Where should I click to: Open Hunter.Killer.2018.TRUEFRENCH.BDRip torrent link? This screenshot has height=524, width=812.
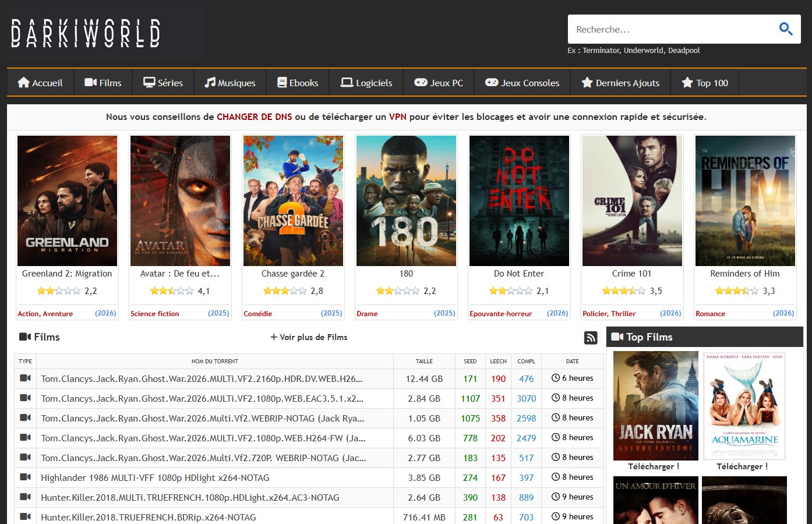click(x=149, y=517)
